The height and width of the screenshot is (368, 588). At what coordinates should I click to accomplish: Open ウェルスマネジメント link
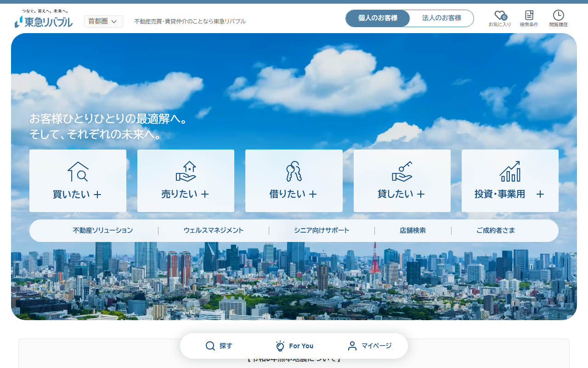(214, 230)
